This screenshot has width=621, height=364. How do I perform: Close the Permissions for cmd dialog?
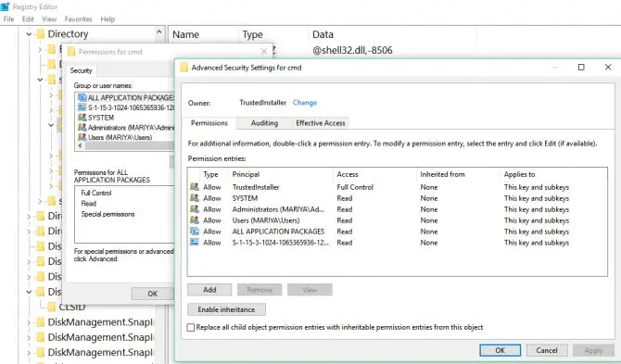(264, 52)
